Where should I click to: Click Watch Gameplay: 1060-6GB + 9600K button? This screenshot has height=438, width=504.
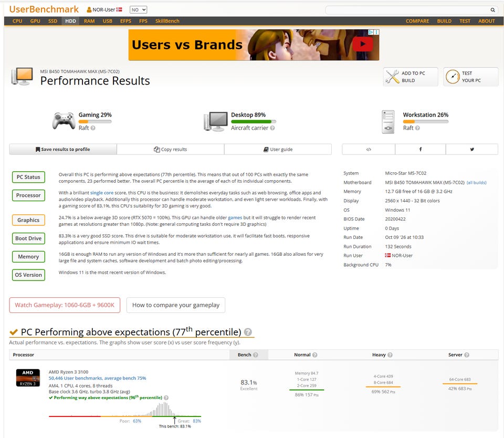[x=65, y=305]
